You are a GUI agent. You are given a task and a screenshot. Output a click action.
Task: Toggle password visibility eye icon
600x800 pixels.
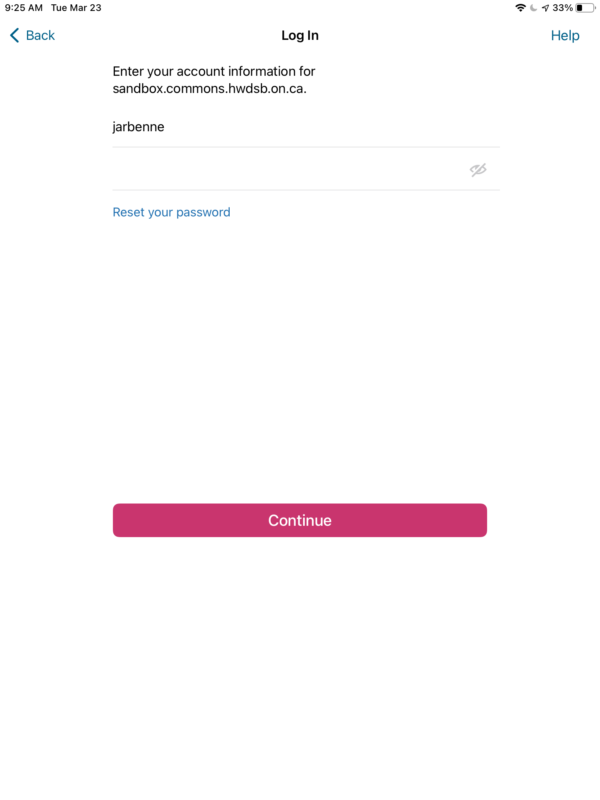[x=478, y=170]
